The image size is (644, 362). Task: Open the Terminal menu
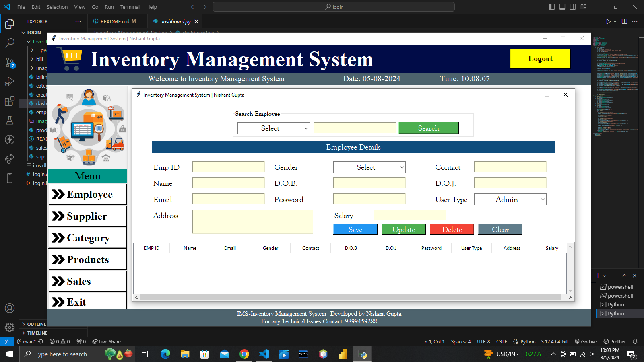(x=130, y=7)
